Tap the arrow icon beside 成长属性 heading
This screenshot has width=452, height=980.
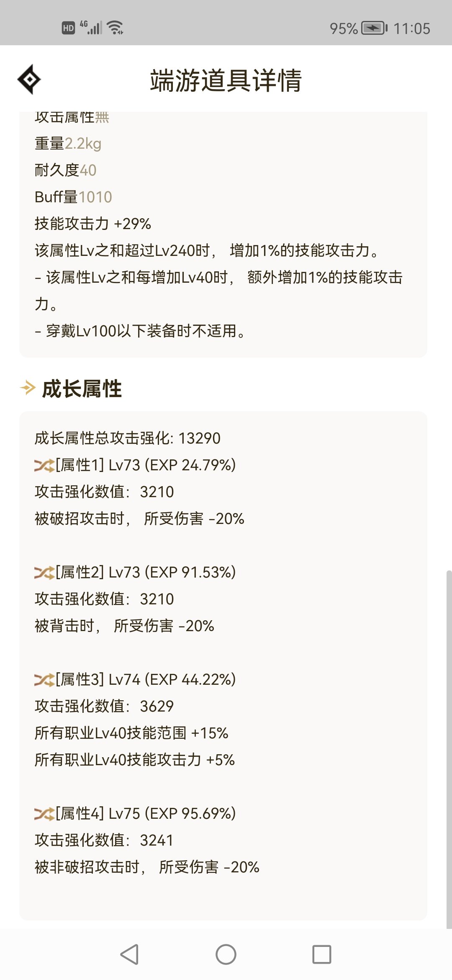[28, 388]
